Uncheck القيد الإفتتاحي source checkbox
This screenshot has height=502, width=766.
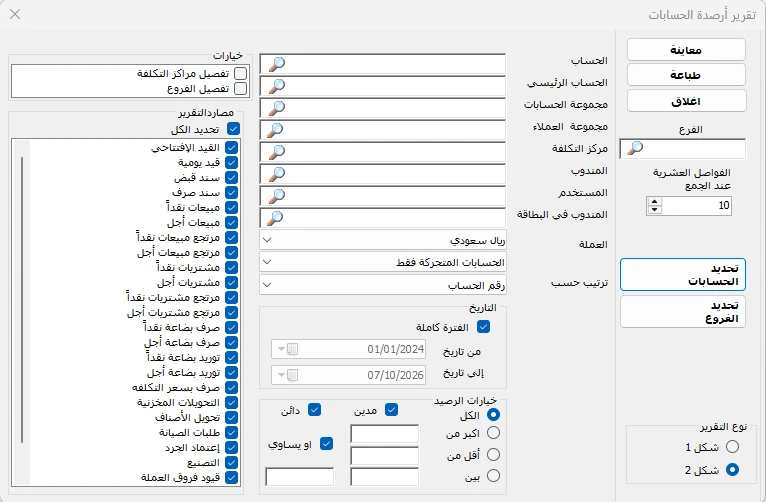(x=232, y=147)
